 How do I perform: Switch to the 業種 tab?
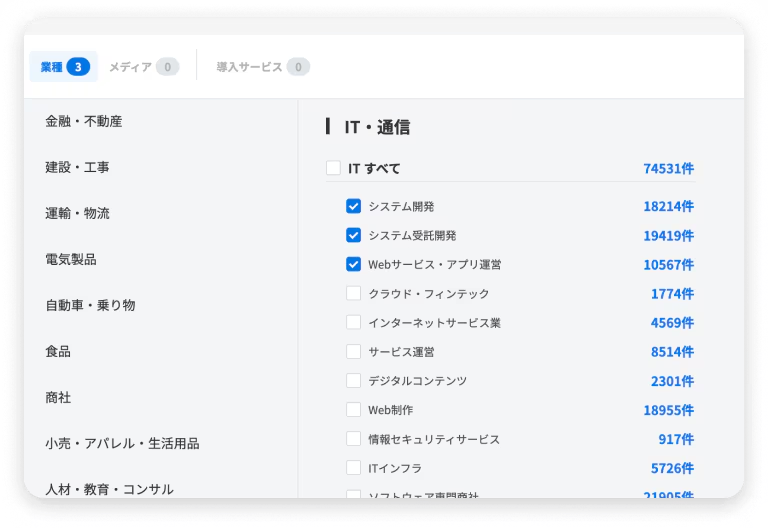(63, 67)
